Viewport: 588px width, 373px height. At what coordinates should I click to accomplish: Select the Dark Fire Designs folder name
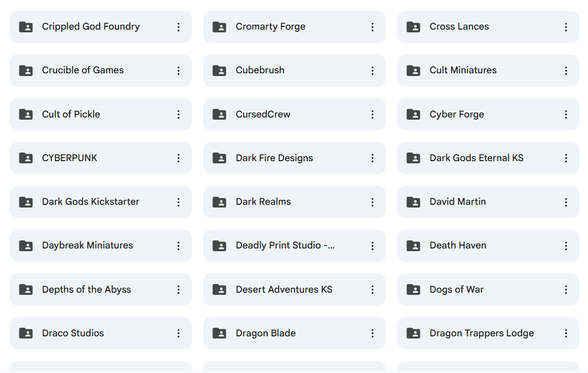(274, 158)
